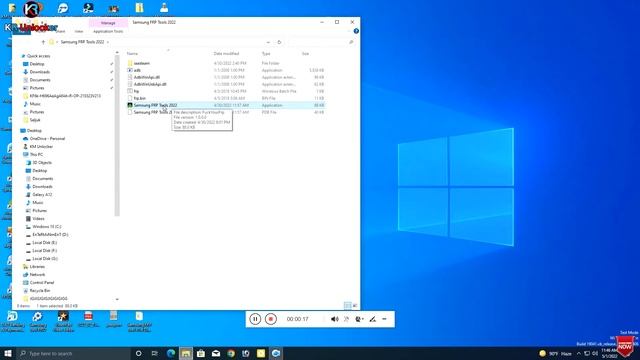Viewport: 640px width, 360px height.
Task: Select the recorder pen annotation tool
Action: [x=372, y=319]
